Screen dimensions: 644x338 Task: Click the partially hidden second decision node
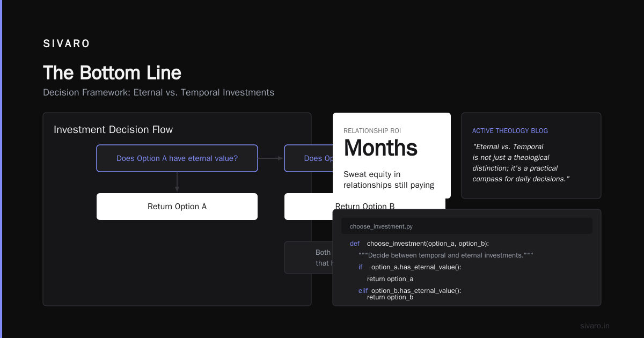(x=309, y=158)
